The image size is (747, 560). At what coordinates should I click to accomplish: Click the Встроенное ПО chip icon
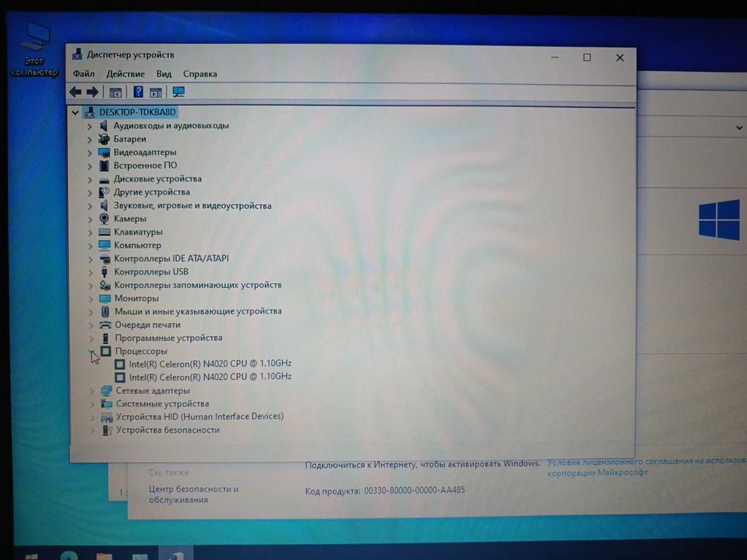(104, 166)
